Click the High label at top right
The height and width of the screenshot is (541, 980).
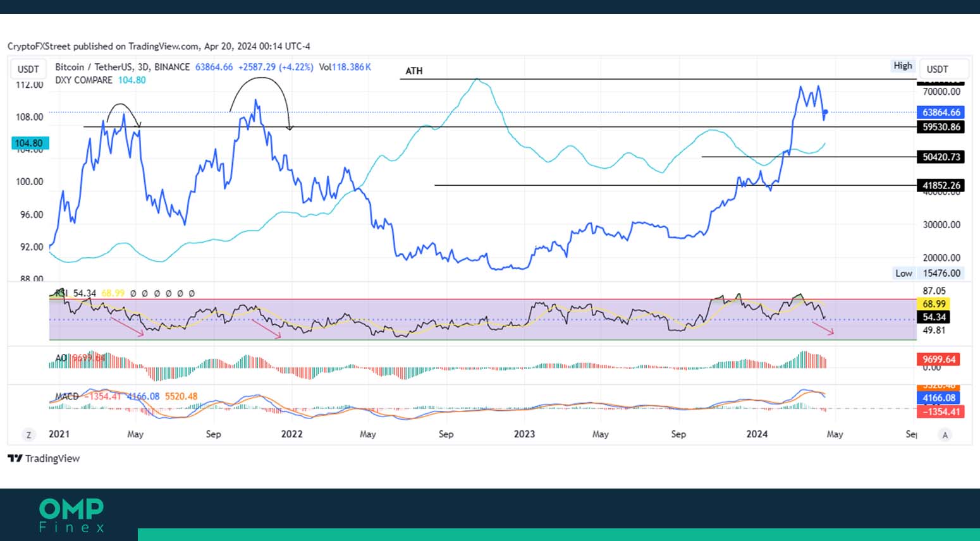tap(903, 66)
